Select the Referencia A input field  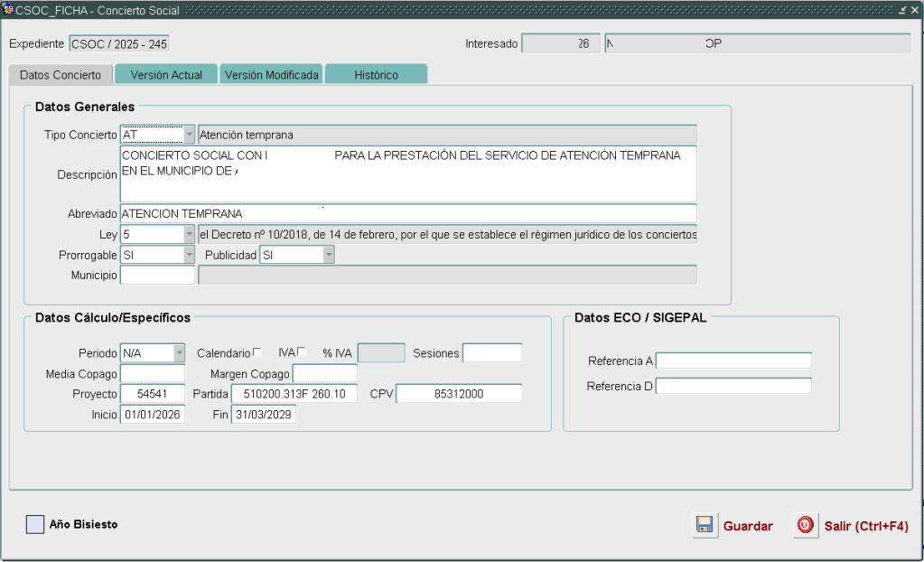tap(733, 361)
